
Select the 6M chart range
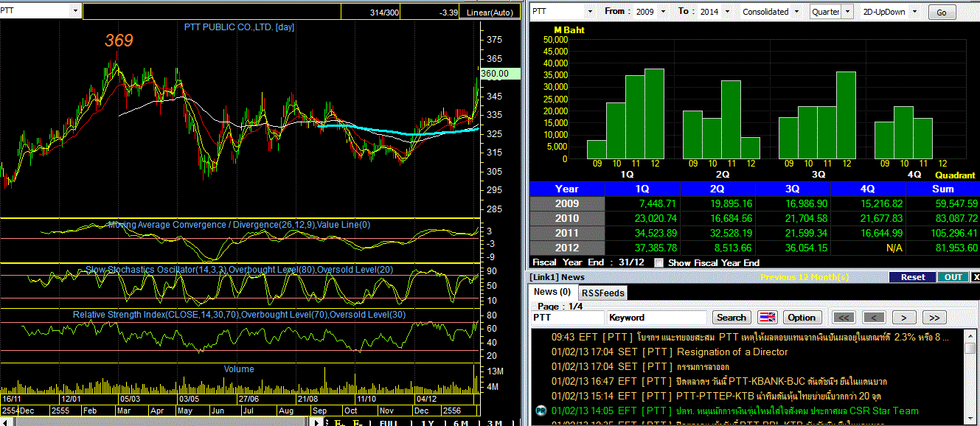click(x=462, y=422)
